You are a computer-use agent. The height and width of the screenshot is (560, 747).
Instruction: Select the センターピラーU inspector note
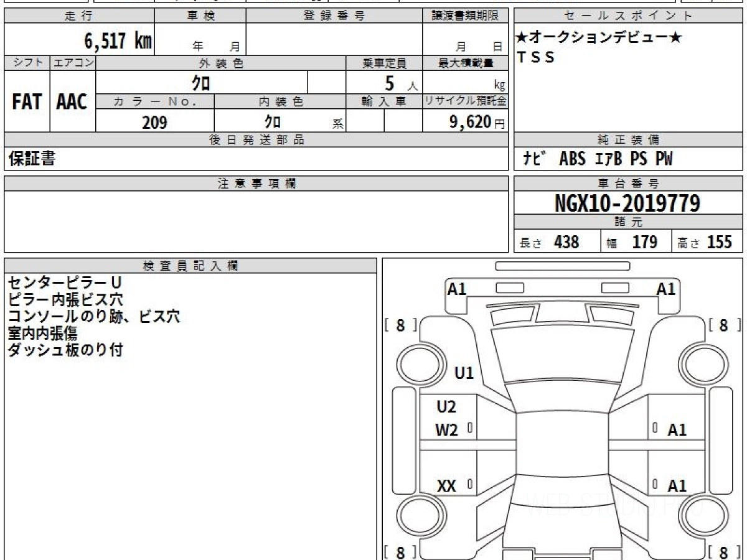click(65, 283)
